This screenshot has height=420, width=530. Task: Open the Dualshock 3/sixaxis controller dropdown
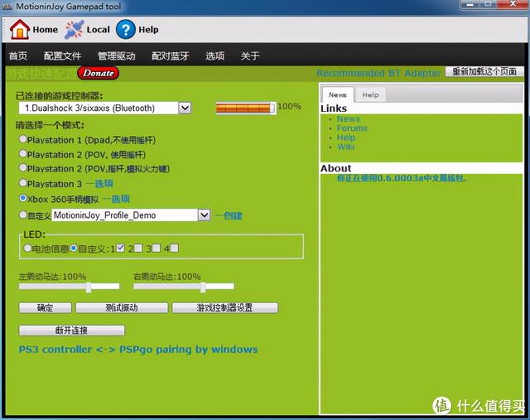[185, 109]
